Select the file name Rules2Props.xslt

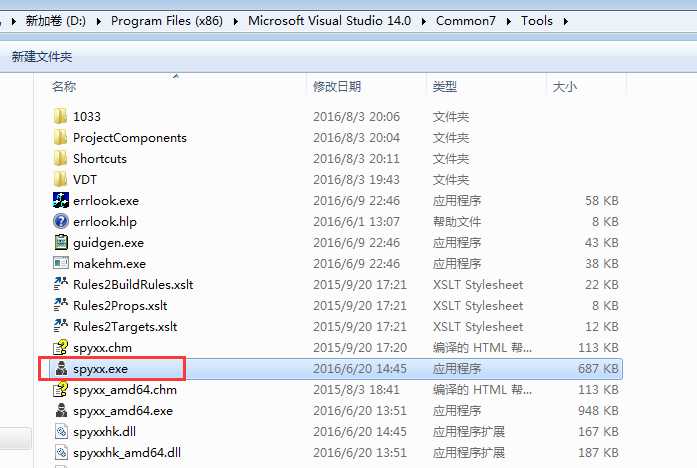[120, 305]
